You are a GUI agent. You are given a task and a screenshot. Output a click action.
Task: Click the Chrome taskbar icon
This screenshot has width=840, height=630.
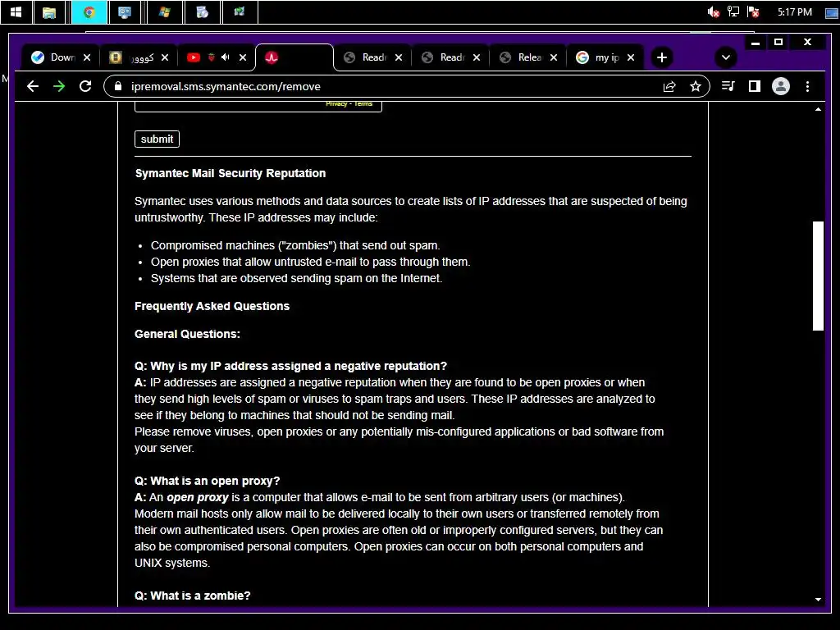coord(89,11)
